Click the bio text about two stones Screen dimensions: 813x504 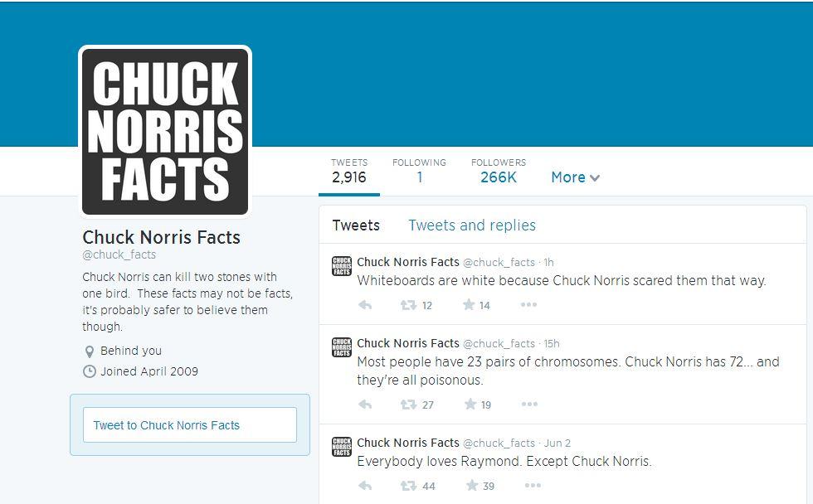pos(187,302)
